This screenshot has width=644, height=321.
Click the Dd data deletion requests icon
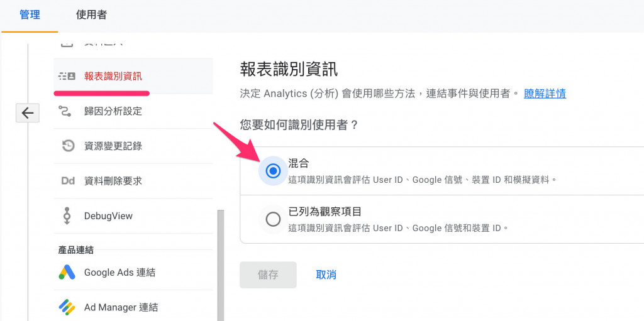pyautogui.click(x=67, y=181)
